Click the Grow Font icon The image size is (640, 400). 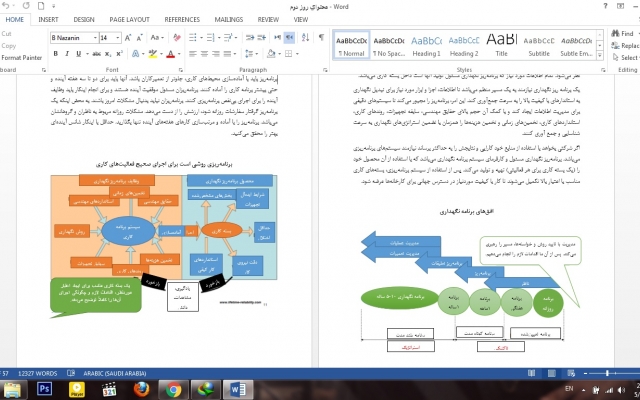click(x=128, y=38)
